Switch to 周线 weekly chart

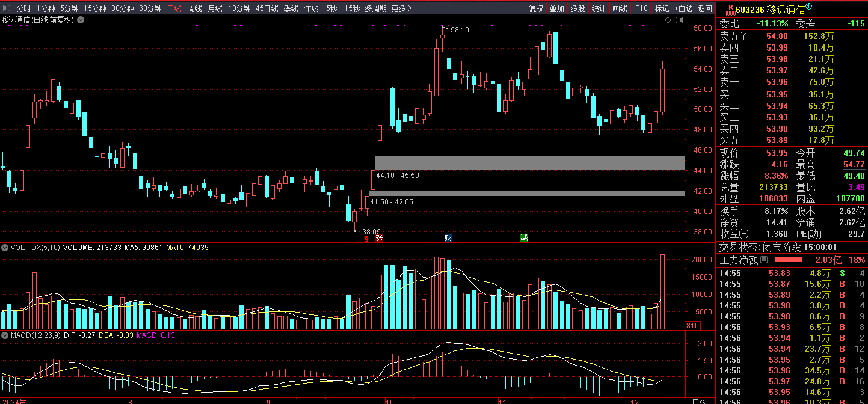(x=195, y=8)
